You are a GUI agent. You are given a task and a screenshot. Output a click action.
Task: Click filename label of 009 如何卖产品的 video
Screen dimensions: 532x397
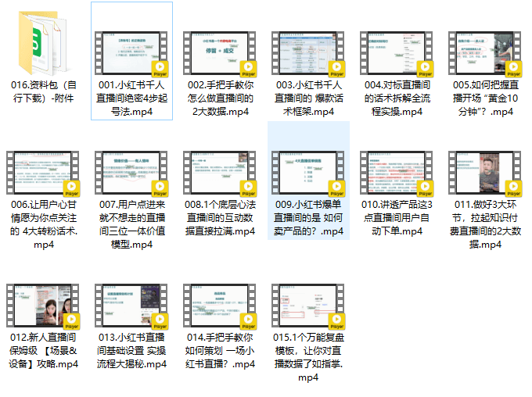tap(308, 218)
